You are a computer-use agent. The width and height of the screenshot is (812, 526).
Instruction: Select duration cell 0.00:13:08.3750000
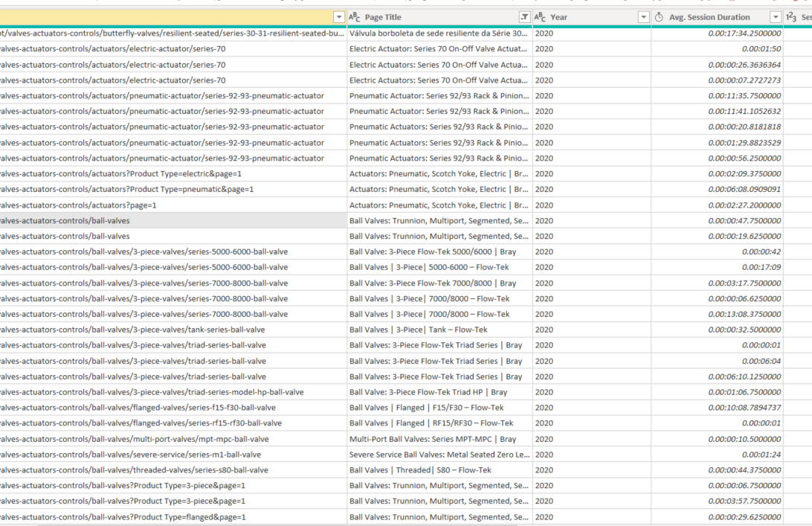[718, 314]
